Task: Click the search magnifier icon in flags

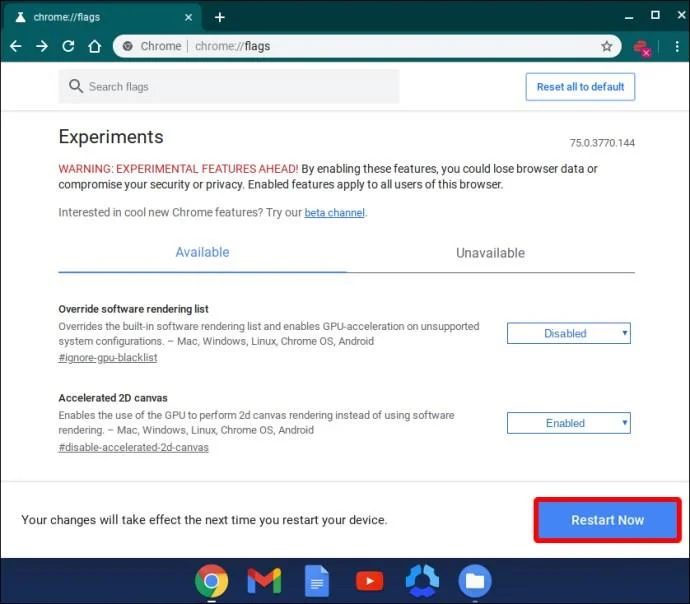Action: (76, 86)
